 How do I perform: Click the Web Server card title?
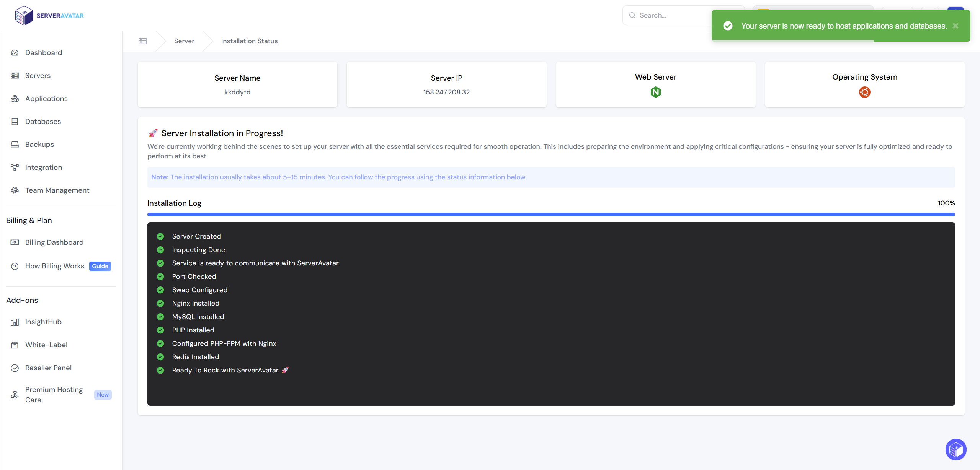655,77
